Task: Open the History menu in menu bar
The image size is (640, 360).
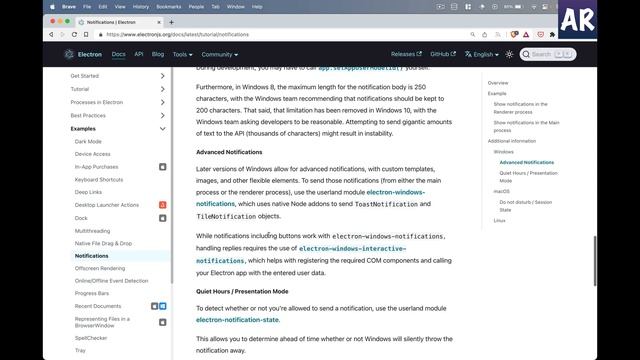Action: coord(141,7)
